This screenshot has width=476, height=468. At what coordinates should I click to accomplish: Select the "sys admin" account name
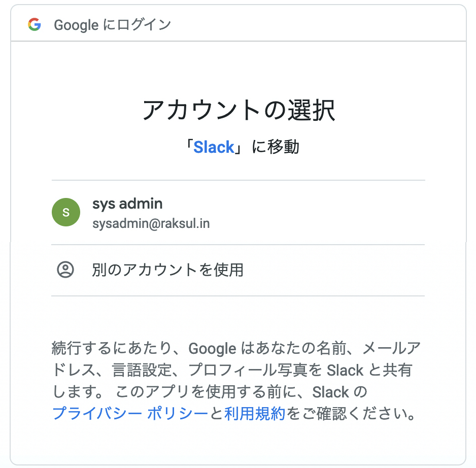(127, 204)
